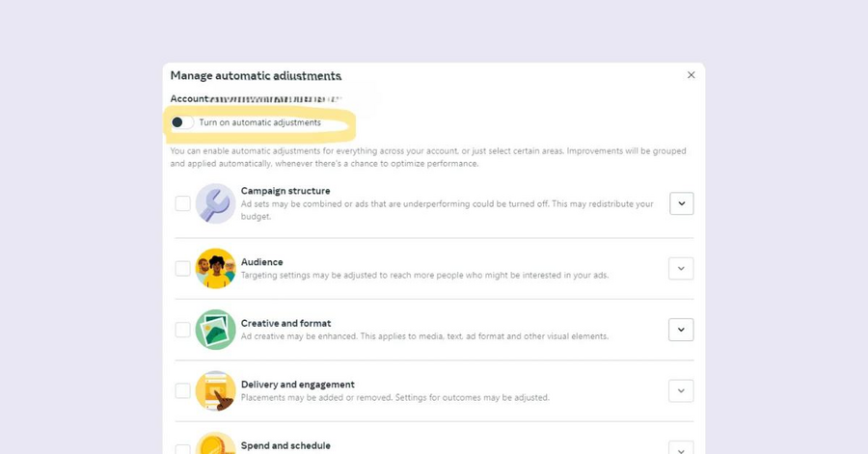Click the Delivery and engagement hand icon

[215, 391]
